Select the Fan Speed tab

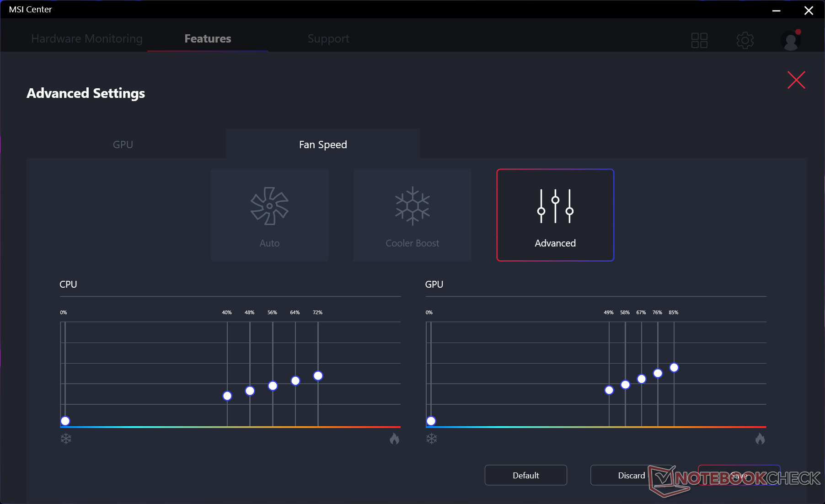(323, 145)
